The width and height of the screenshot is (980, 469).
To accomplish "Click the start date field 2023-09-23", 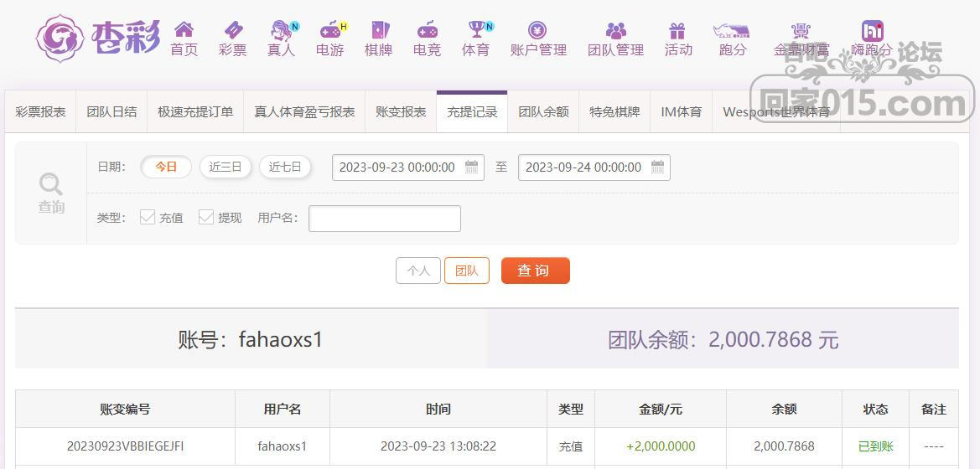I will [408, 167].
